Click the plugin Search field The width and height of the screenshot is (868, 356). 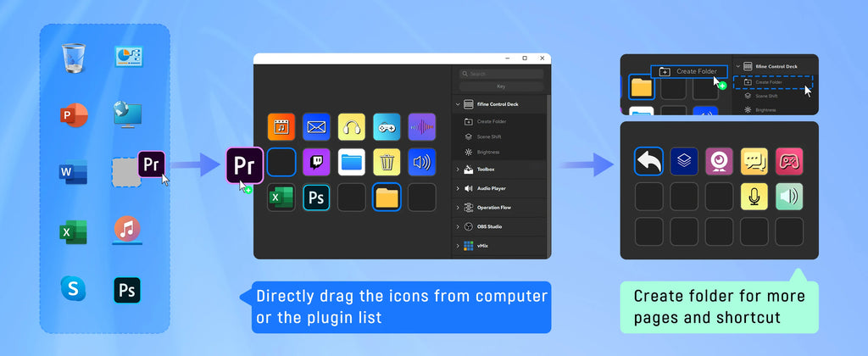[x=501, y=74]
